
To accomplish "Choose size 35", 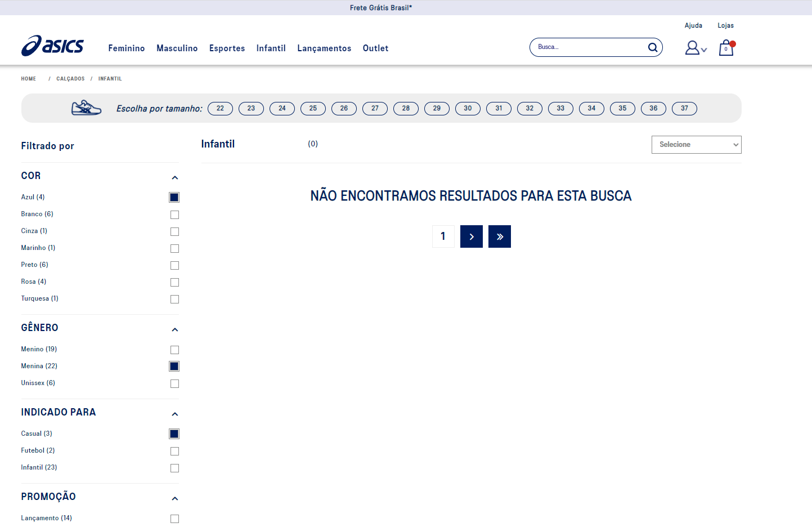I will tap(622, 109).
